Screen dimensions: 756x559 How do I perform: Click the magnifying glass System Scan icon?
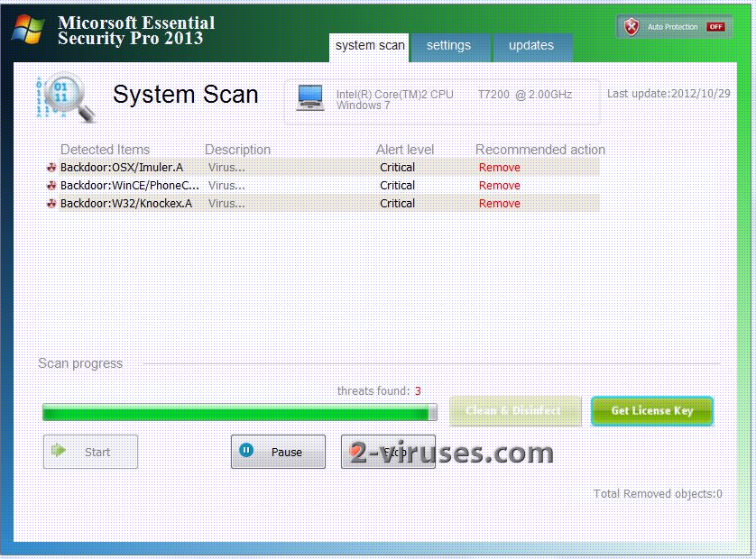coord(67,97)
